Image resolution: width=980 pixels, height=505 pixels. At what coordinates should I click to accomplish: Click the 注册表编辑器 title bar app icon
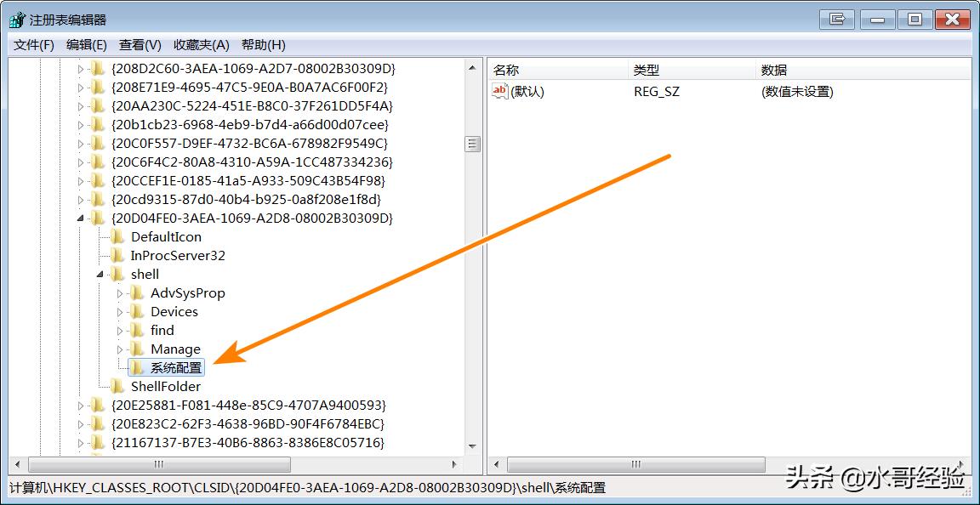tap(18, 20)
